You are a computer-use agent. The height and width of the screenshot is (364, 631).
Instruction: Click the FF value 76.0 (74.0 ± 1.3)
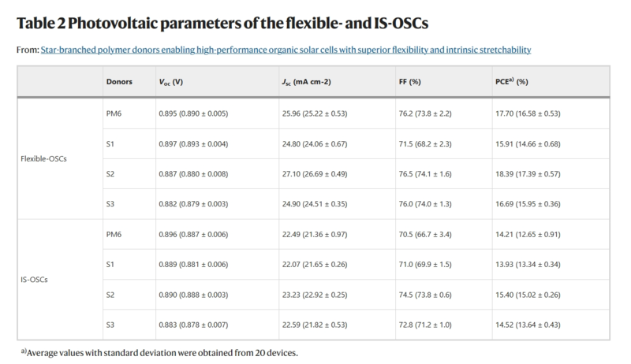[x=432, y=204]
